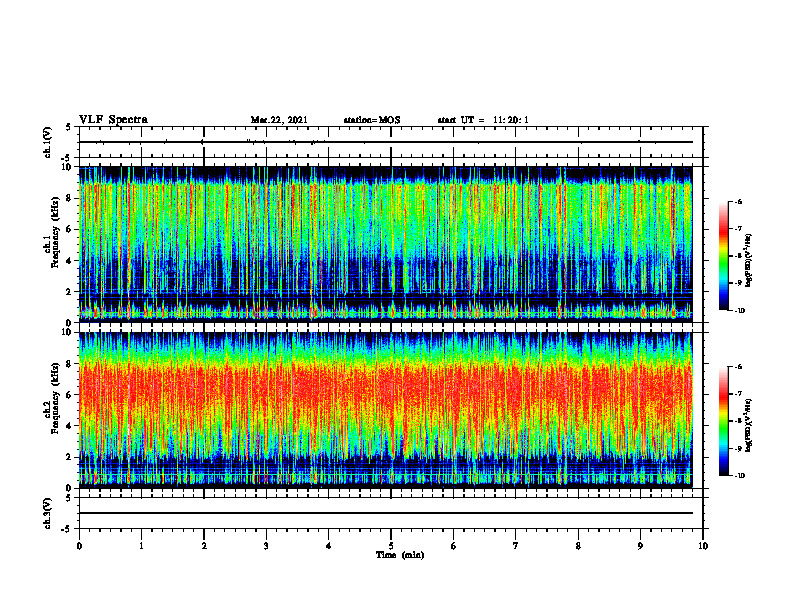Click the ch.3 flat voltage trace panel
The width and height of the screenshot is (792, 612).
coord(391,513)
